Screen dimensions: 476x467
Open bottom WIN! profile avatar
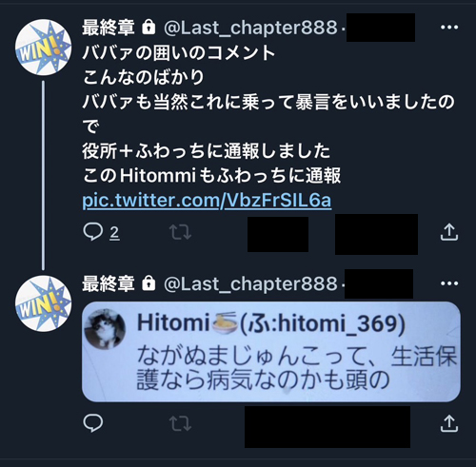44,303
